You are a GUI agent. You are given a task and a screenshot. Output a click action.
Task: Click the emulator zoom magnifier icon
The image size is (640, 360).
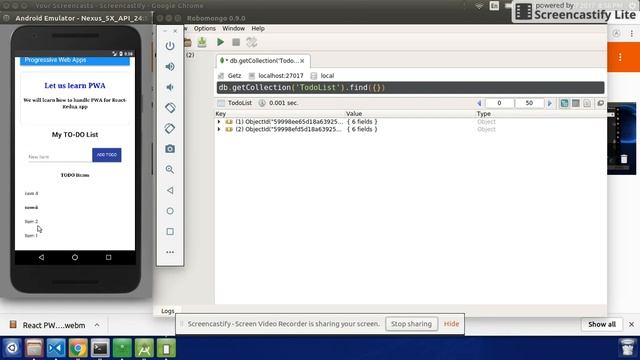tap(170, 169)
